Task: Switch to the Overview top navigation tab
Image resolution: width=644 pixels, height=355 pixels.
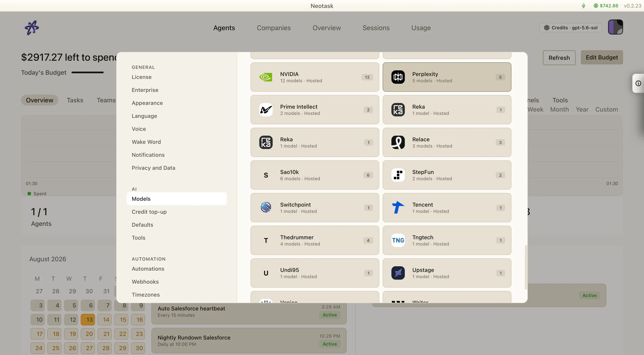Action: coord(327,28)
